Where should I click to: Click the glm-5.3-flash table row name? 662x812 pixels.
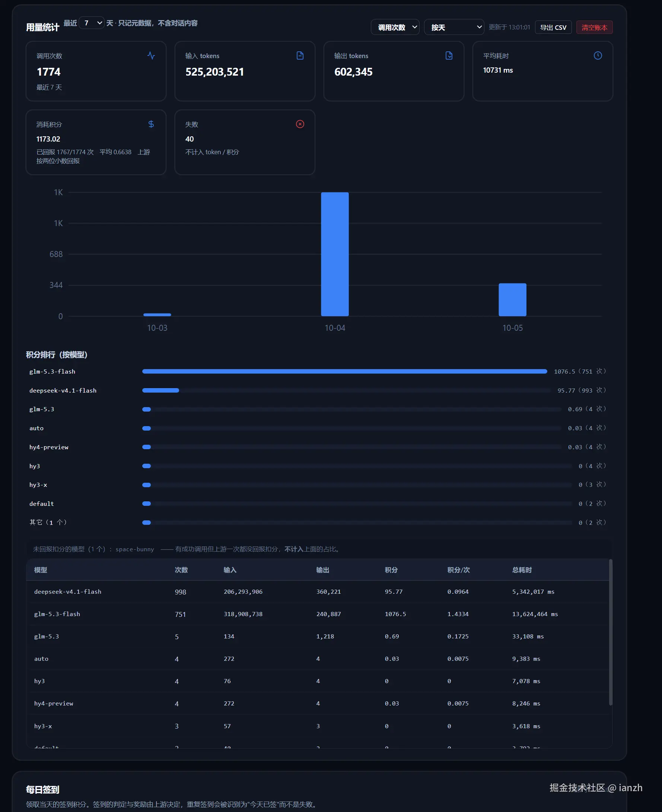pos(57,614)
